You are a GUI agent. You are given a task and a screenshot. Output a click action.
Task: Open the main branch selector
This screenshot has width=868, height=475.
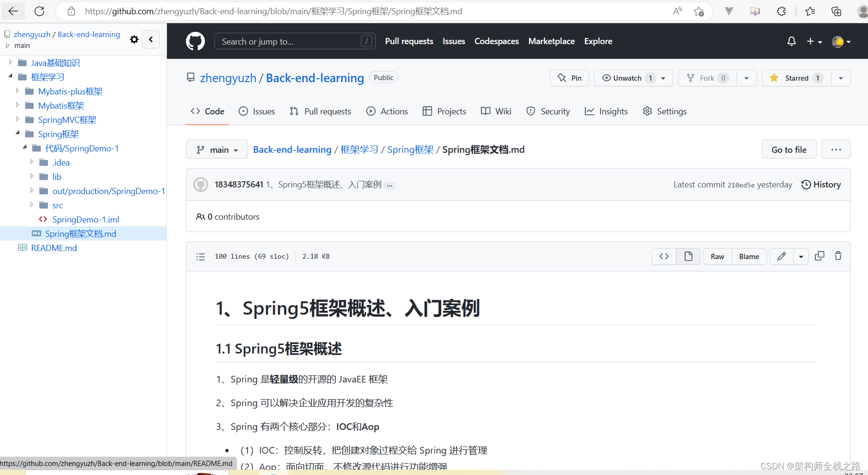(x=217, y=149)
